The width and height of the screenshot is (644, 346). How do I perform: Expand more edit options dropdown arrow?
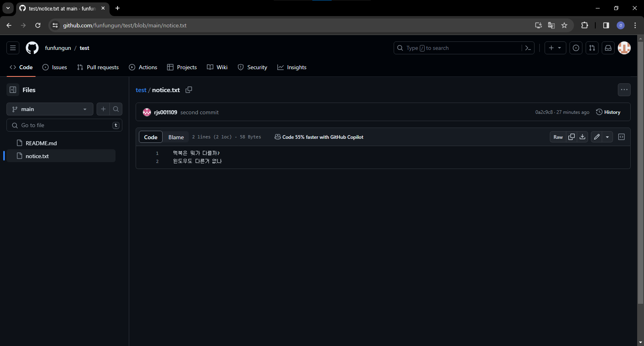(x=607, y=137)
